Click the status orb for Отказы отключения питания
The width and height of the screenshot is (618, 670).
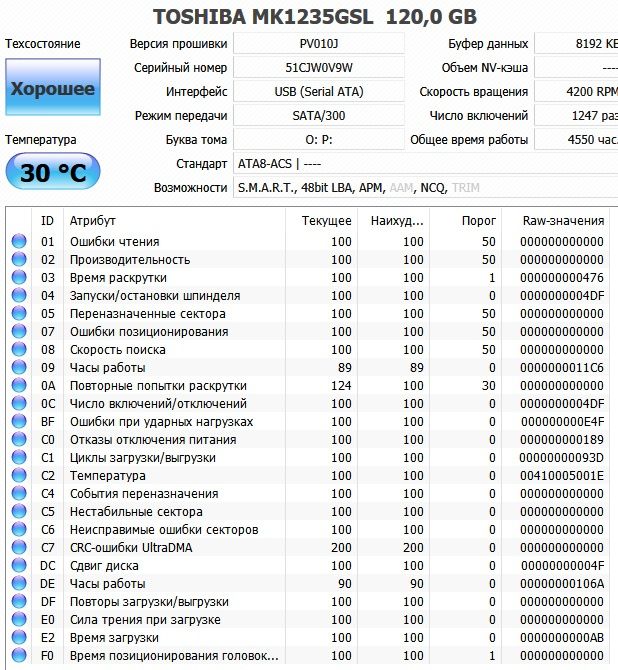coord(19,439)
